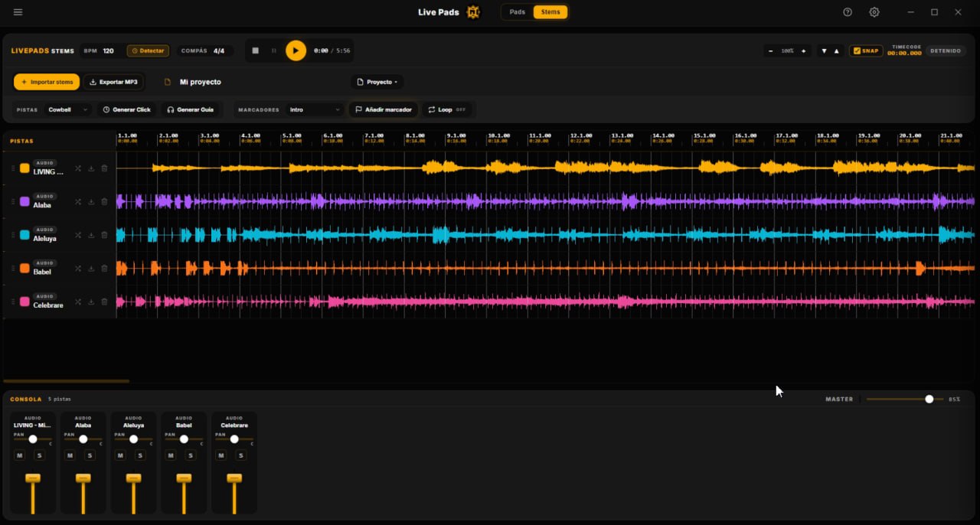The width and height of the screenshot is (980, 525).
Task: Delete the Celebrare track
Action: tap(104, 302)
